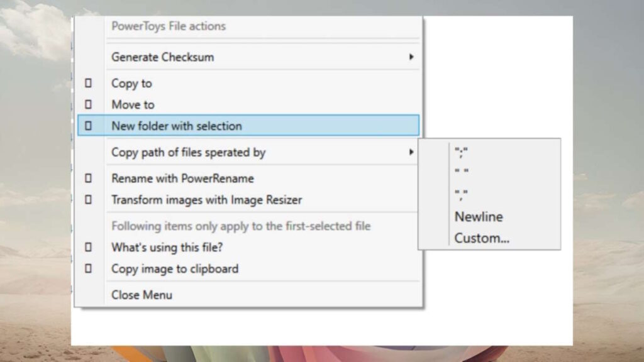Select What's using this file?
Viewport: 644px width, 362px height.
(x=248, y=248)
